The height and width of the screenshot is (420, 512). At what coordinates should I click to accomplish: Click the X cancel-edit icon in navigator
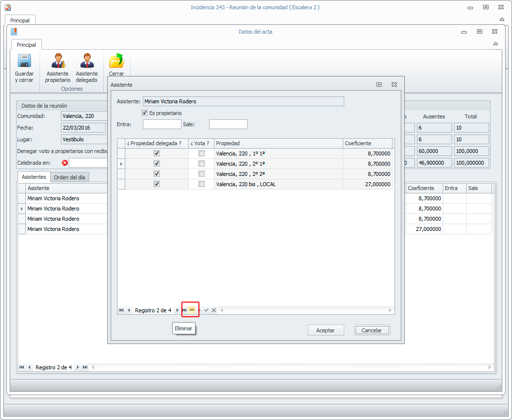click(x=214, y=310)
